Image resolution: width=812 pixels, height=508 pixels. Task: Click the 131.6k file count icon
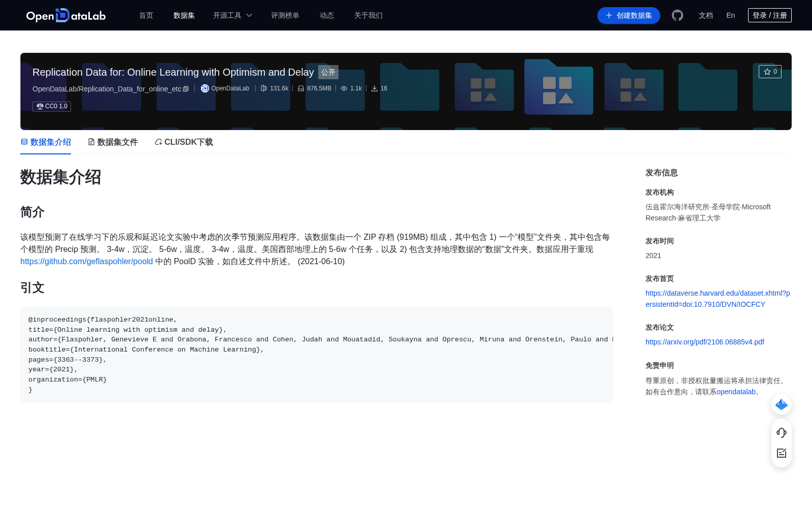click(264, 88)
